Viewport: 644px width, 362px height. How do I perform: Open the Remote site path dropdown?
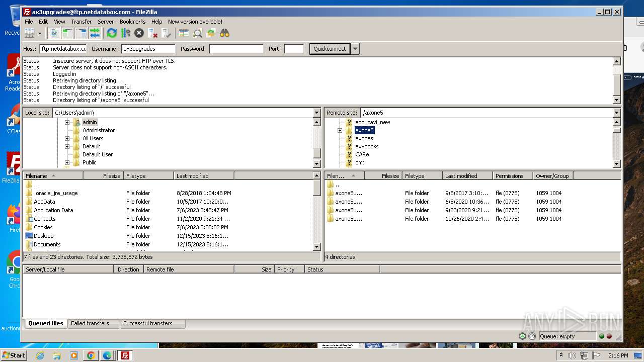tap(616, 113)
